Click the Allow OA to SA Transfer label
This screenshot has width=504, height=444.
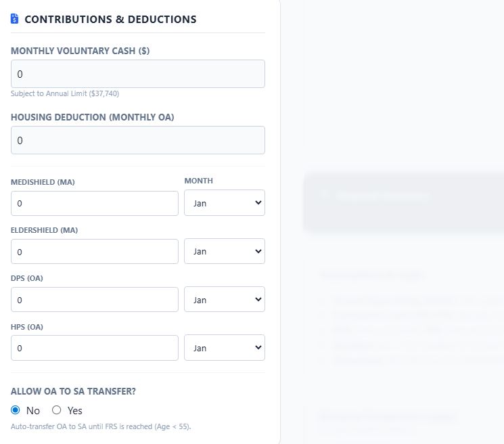point(78,391)
